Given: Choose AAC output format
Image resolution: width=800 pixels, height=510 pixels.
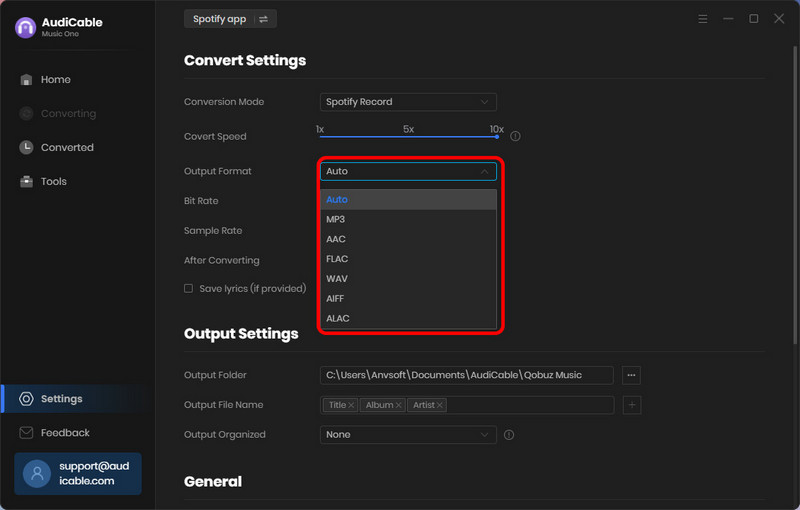Looking at the screenshot, I should pos(408,239).
